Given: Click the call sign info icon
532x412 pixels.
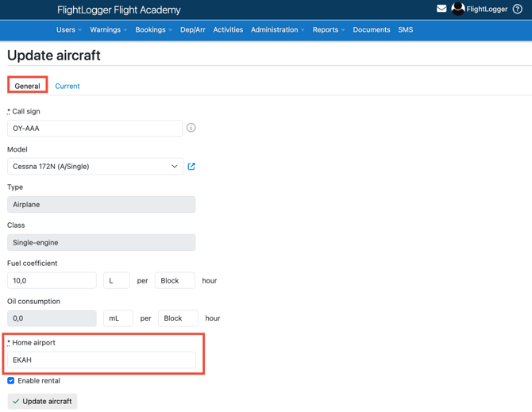Looking at the screenshot, I should tap(191, 128).
